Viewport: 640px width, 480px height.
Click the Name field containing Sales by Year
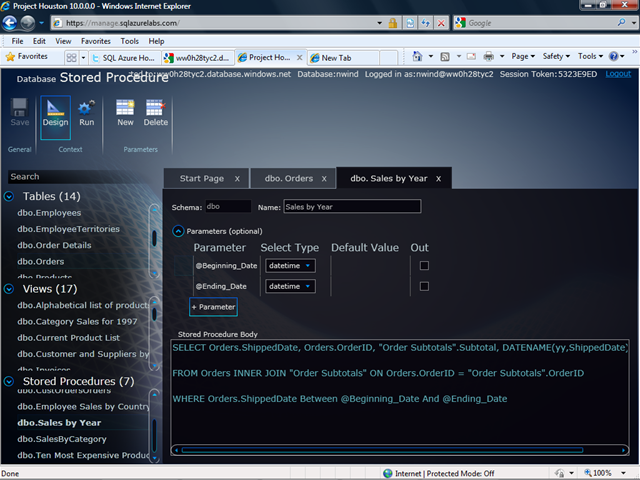click(x=352, y=207)
